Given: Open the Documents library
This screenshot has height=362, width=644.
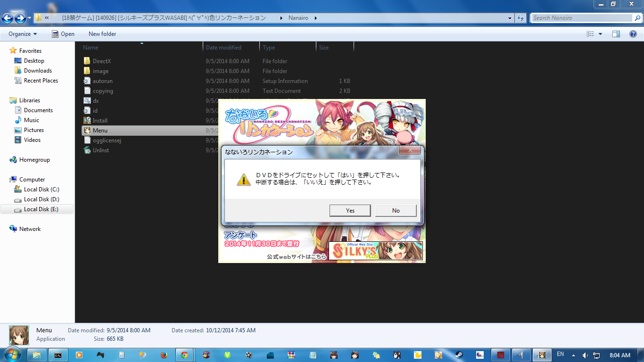Looking at the screenshot, I should tap(38, 110).
